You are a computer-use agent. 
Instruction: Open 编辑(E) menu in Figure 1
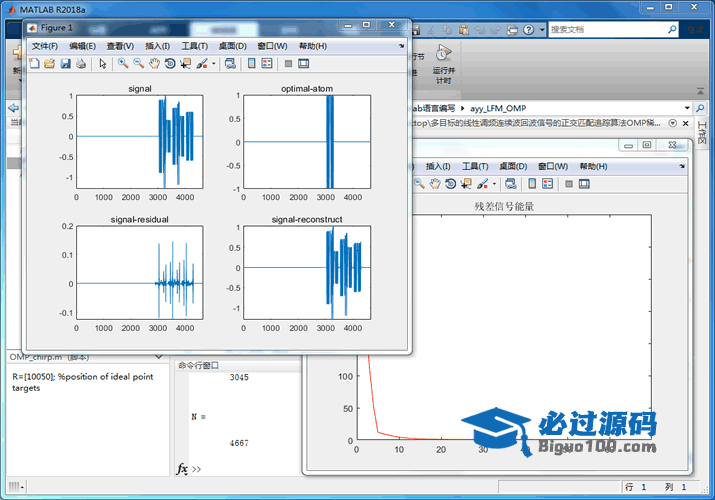coord(82,46)
